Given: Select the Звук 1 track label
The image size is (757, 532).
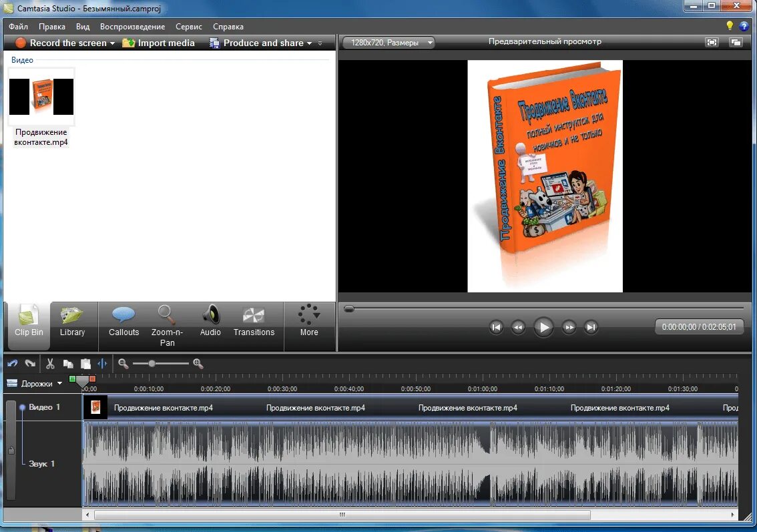Looking at the screenshot, I should pyautogui.click(x=41, y=463).
